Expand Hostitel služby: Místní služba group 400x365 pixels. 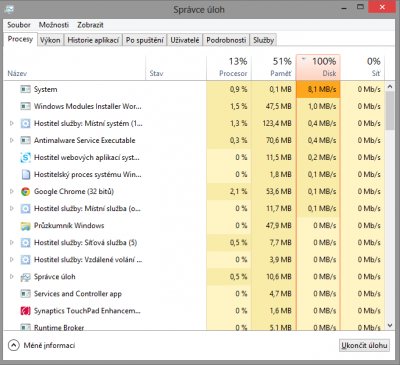coord(12,208)
